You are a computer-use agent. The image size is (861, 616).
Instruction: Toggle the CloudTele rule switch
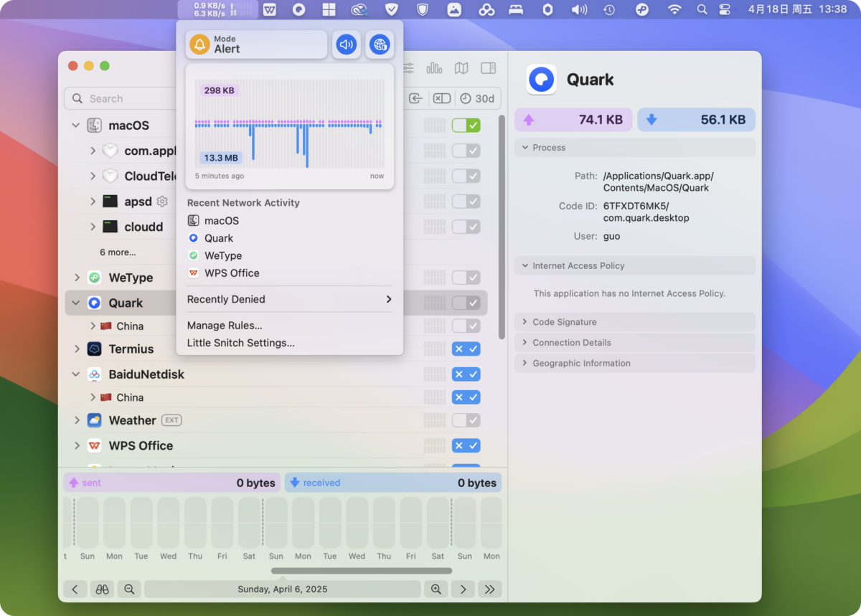466,176
